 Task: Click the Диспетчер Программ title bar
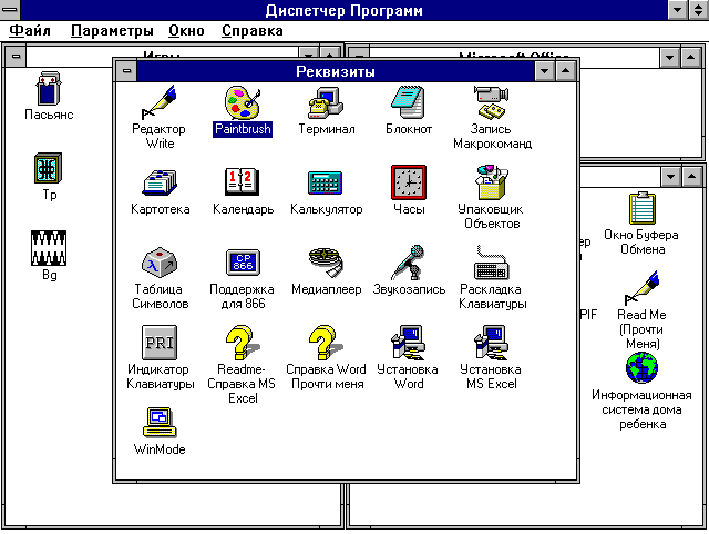point(344,9)
